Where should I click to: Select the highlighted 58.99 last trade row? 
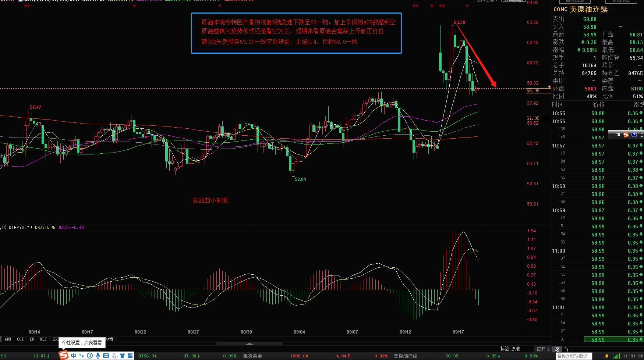[x=613, y=339]
